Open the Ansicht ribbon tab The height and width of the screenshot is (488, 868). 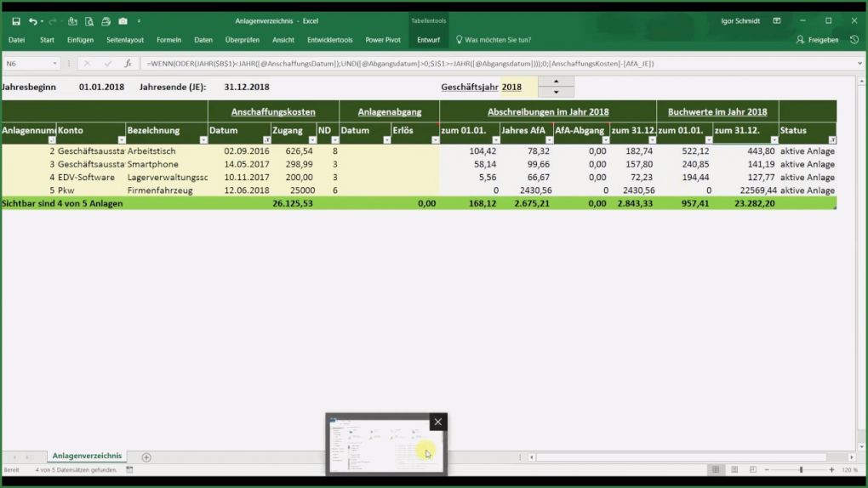point(283,40)
